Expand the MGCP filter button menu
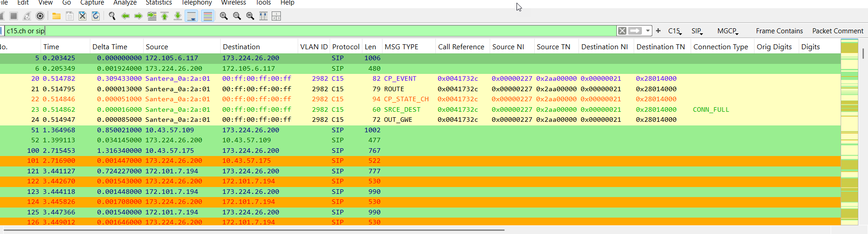 pyautogui.click(x=727, y=31)
